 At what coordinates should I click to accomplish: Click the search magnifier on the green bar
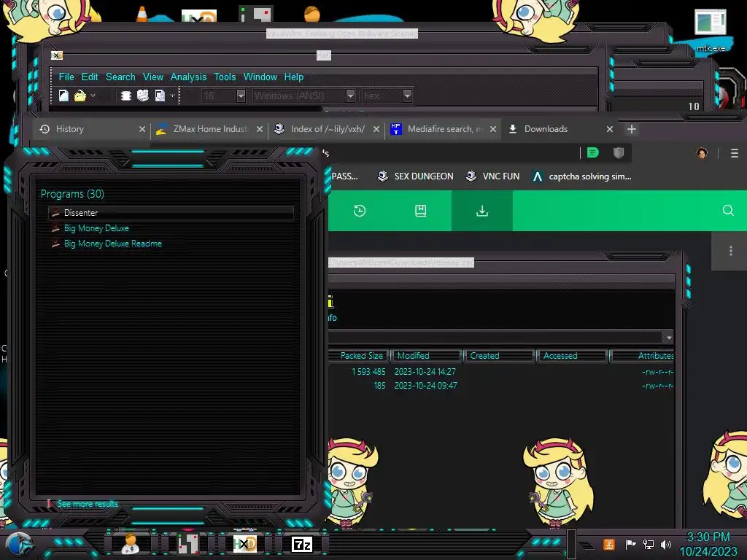coord(728,211)
